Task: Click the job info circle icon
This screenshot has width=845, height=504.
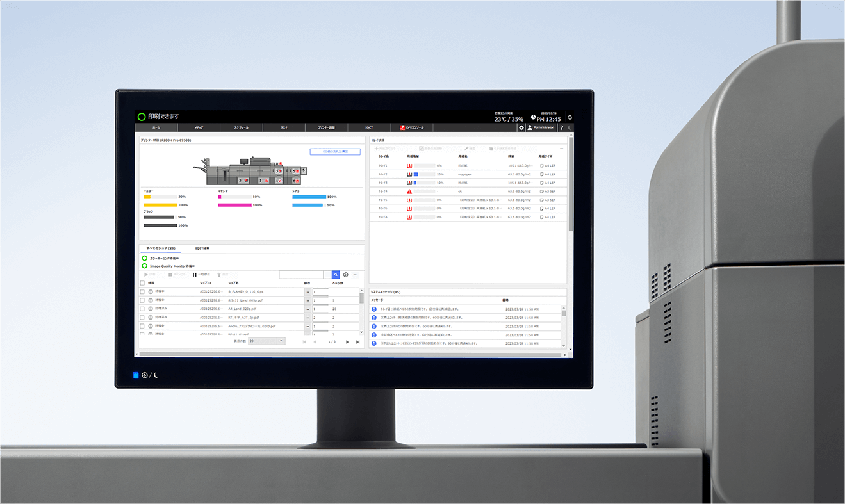Action: (x=346, y=275)
